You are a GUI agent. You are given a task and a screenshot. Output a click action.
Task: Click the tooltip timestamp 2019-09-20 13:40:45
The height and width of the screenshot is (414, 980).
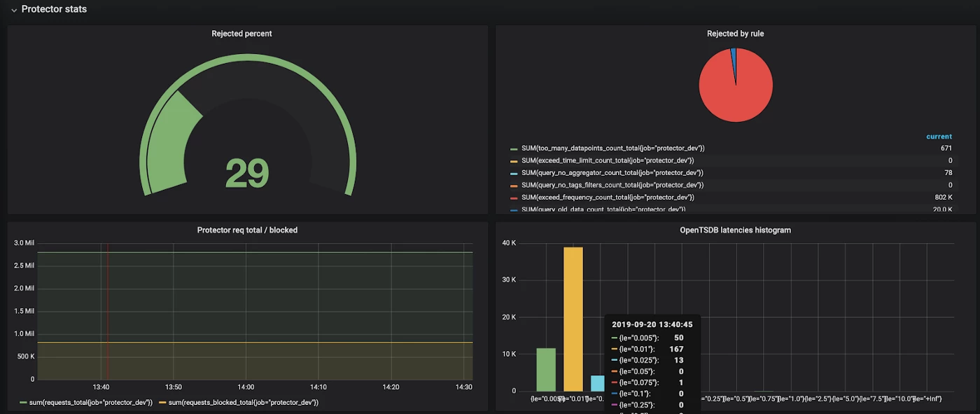[652, 324]
